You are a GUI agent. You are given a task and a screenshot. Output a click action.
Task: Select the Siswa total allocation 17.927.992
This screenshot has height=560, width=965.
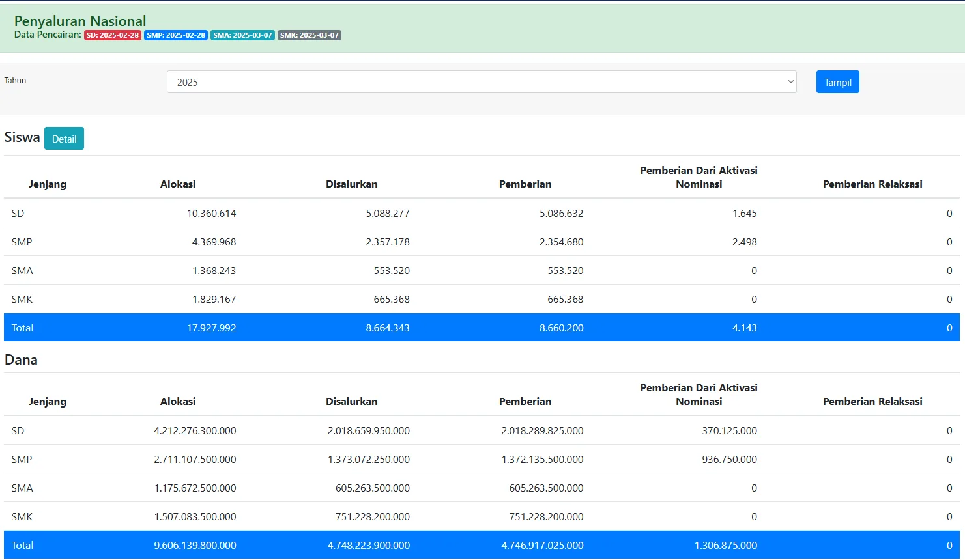pyautogui.click(x=211, y=328)
